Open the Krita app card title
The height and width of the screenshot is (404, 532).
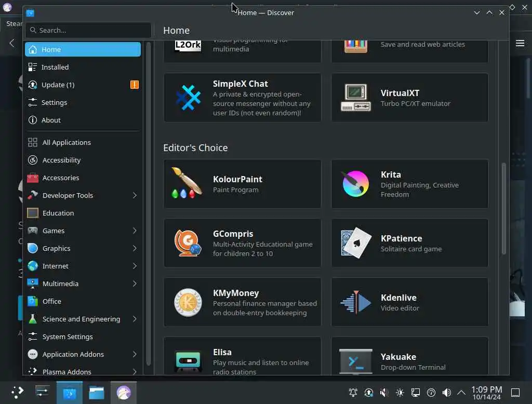(391, 174)
